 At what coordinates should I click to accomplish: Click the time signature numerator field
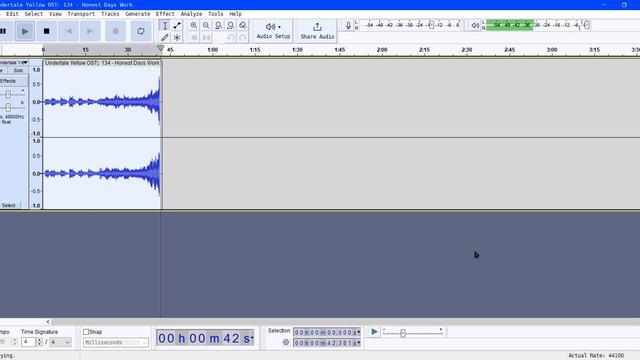pos(28,342)
